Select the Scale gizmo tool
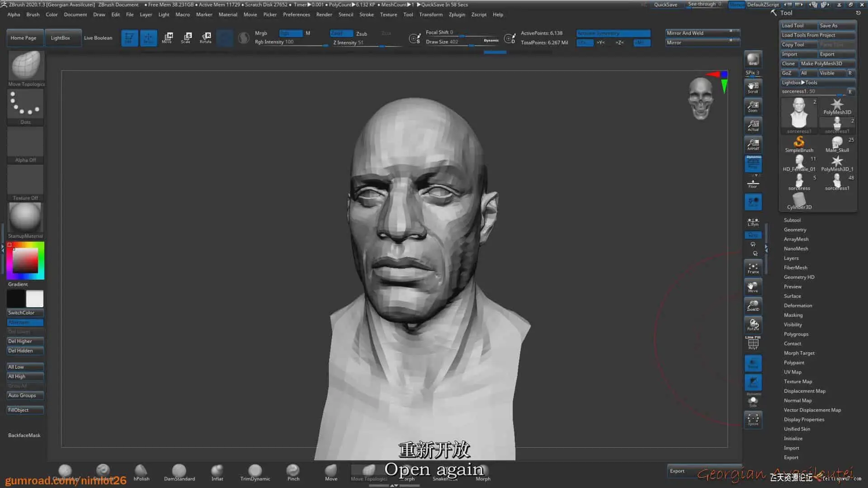This screenshot has width=868, height=488. tap(186, 38)
